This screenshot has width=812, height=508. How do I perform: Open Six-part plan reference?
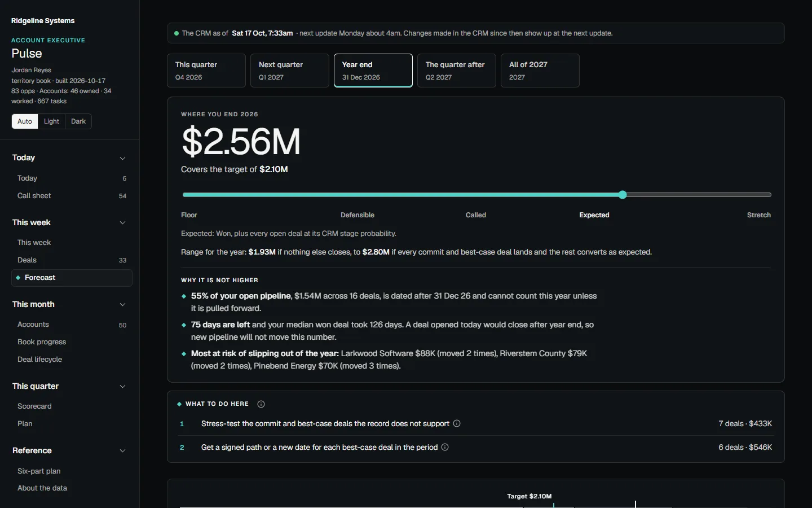(x=72, y=471)
